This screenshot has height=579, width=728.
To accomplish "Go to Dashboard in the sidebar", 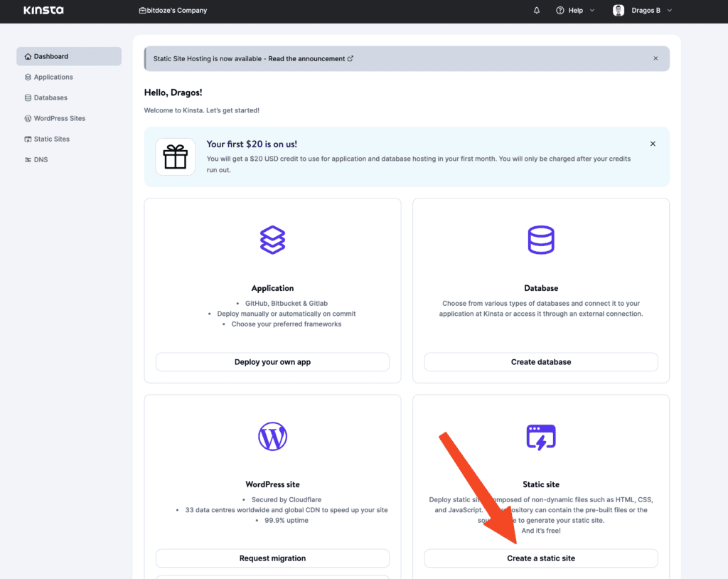I will pos(69,56).
